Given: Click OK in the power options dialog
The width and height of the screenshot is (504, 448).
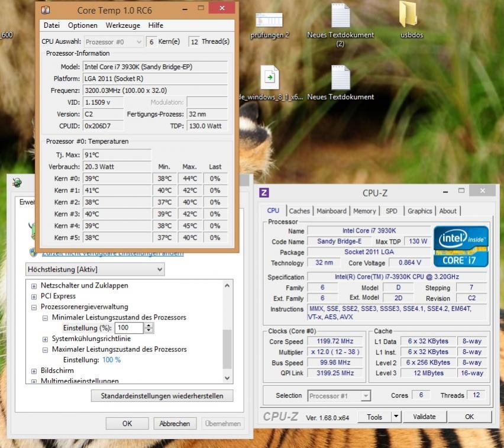Looking at the screenshot, I should click(127, 423).
